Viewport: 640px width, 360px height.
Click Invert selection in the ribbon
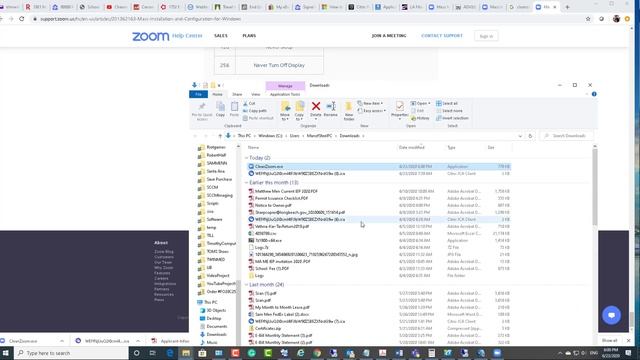(x=452, y=118)
